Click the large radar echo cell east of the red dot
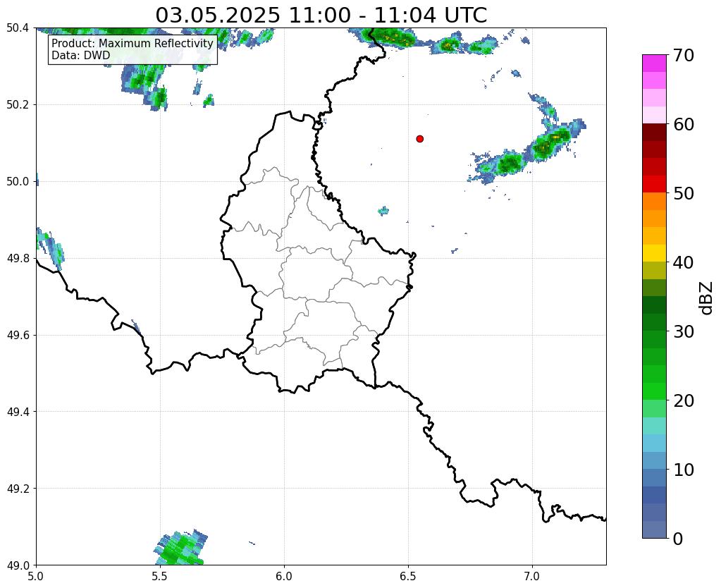This screenshot has height=588, width=721. pos(529,152)
